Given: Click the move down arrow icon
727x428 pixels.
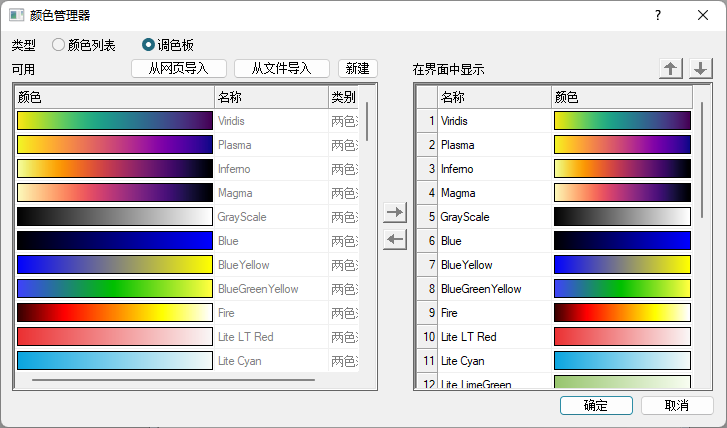Looking at the screenshot, I should click(x=701, y=68).
